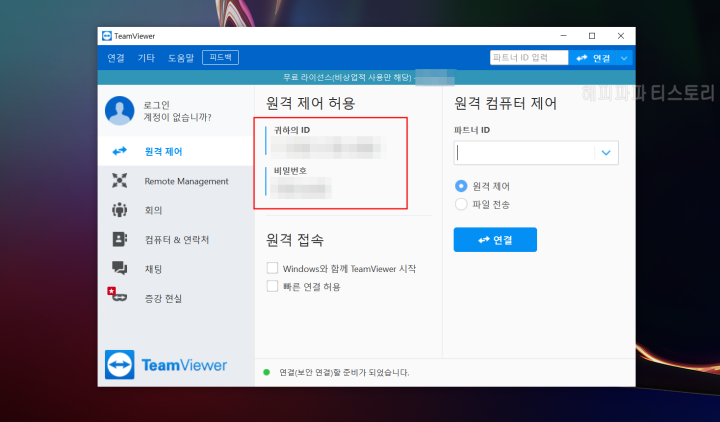Click 로그인 link
Viewport: 720px width, 422px height.
point(157,105)
